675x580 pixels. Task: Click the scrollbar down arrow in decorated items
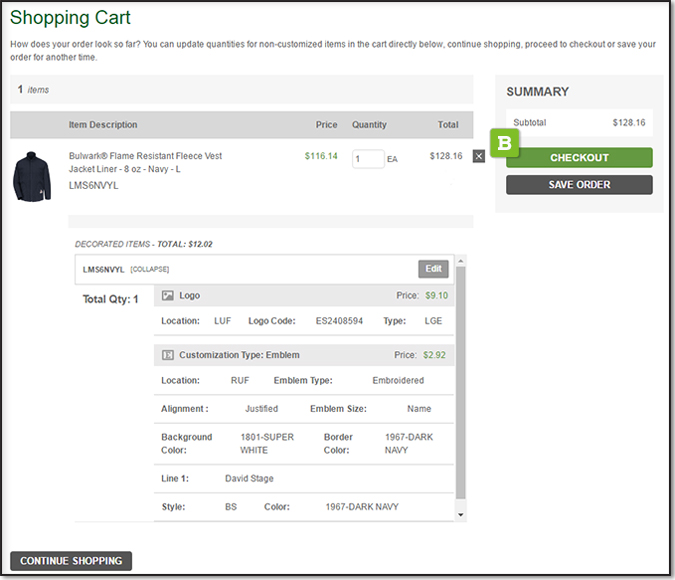click(460, 514)
